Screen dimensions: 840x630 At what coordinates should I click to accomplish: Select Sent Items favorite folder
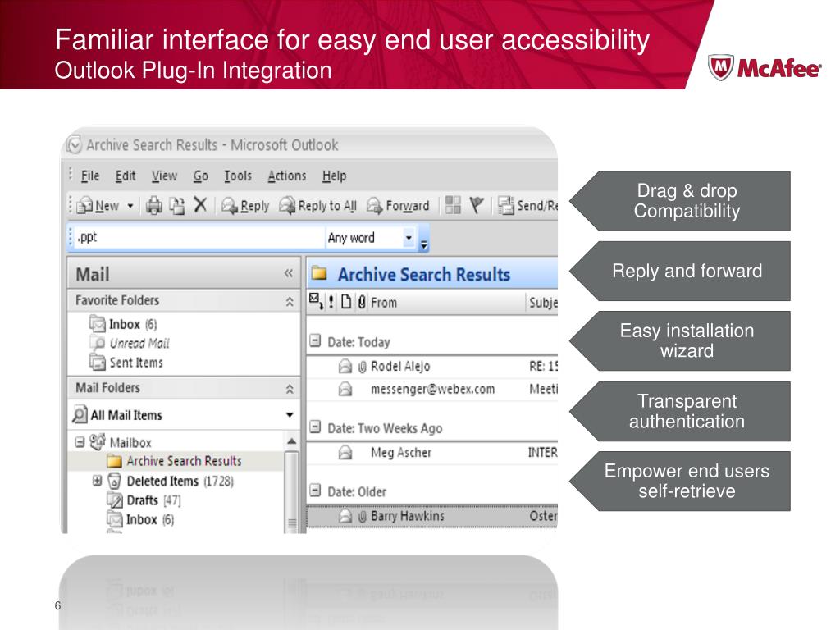[x=127, y=363]
